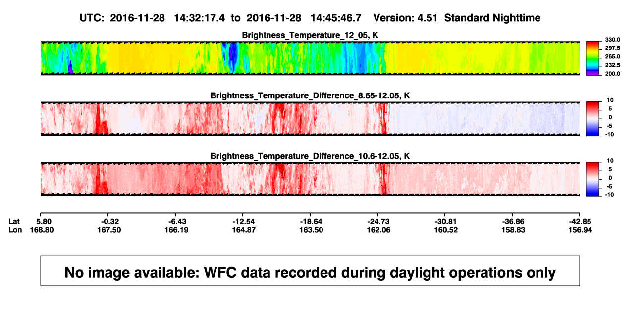Click longitude value 162.06
This screenshot has height=330, width=644.
coord(378,230)
